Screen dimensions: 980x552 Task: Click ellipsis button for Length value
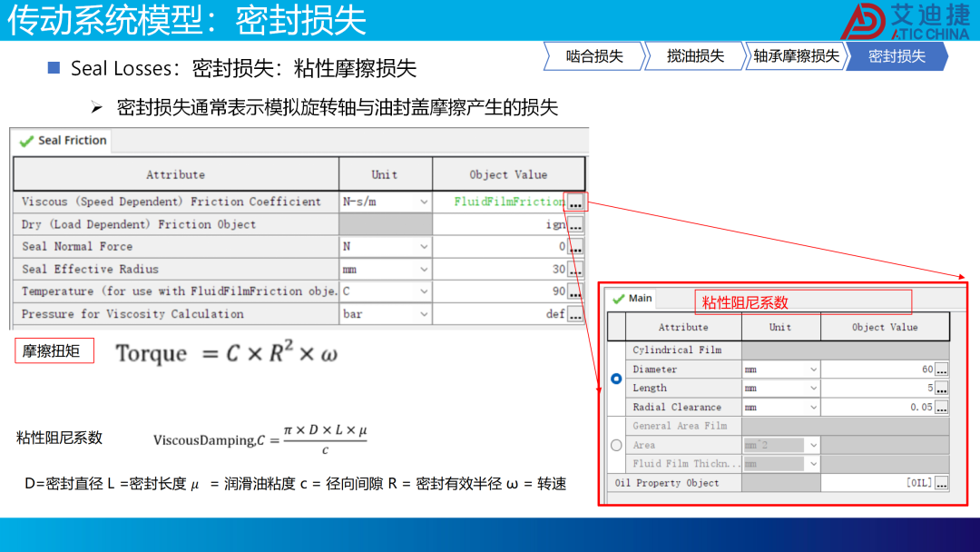click(941, 389)
